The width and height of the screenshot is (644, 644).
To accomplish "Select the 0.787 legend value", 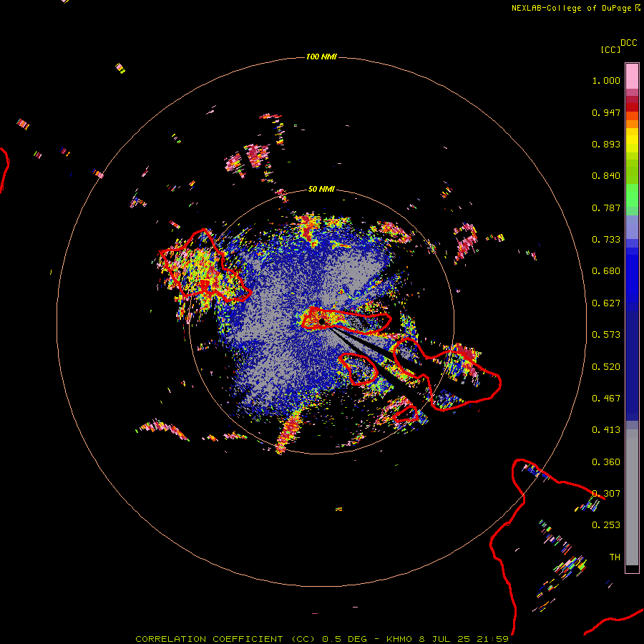I will coord(606,208).
